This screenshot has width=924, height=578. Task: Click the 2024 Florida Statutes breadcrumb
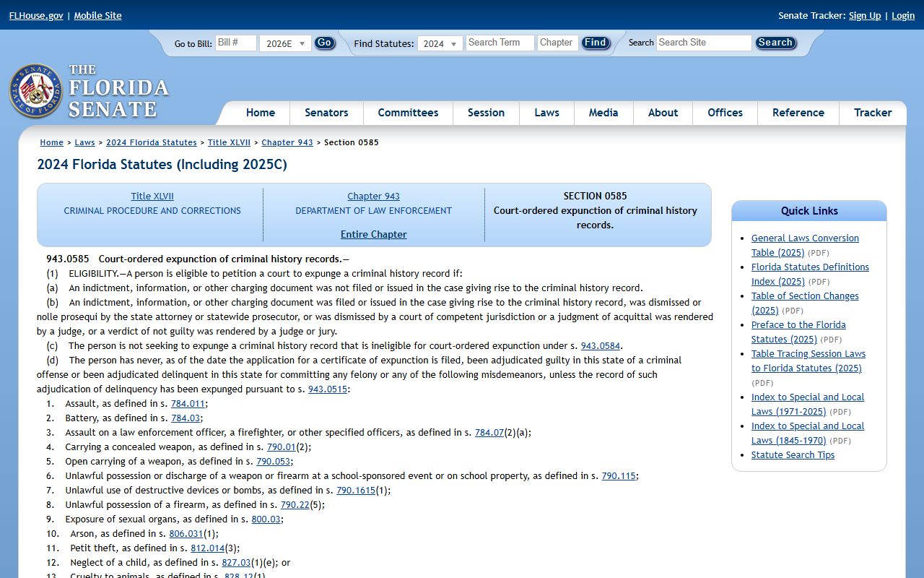click(152, 142)
